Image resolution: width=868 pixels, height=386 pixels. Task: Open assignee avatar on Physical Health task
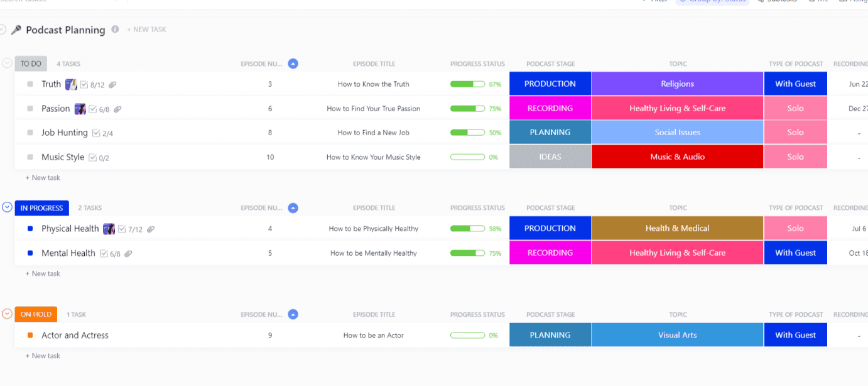109,229
